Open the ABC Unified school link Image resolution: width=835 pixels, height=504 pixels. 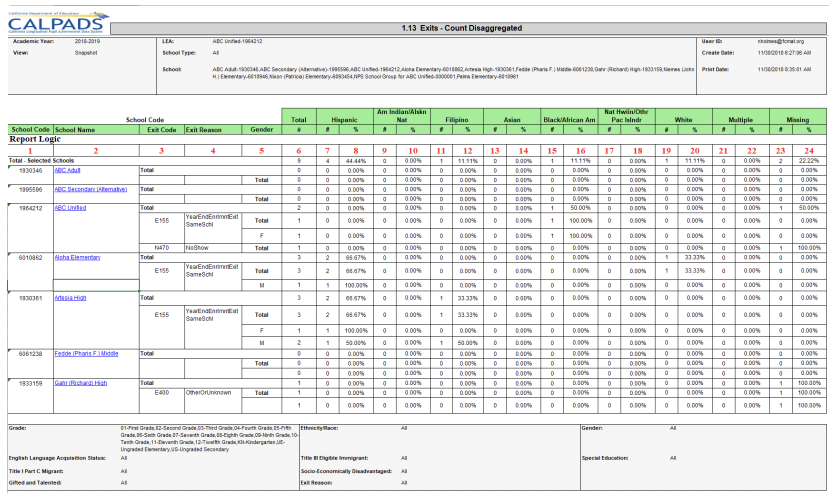coord(70,208)
